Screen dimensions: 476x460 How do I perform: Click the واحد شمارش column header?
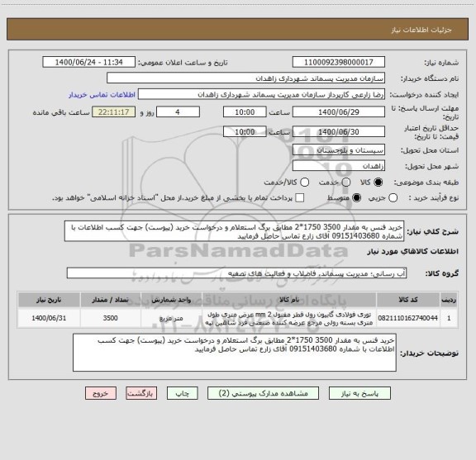[x=171, y=300]
